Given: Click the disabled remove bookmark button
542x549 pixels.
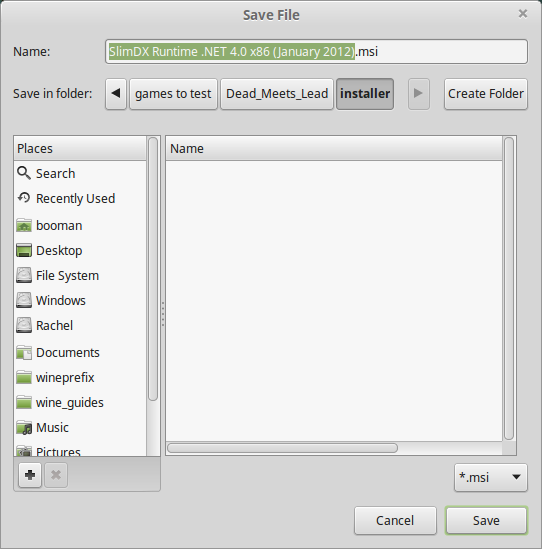Looking at the screenshot, I should [x=56, y=475].
